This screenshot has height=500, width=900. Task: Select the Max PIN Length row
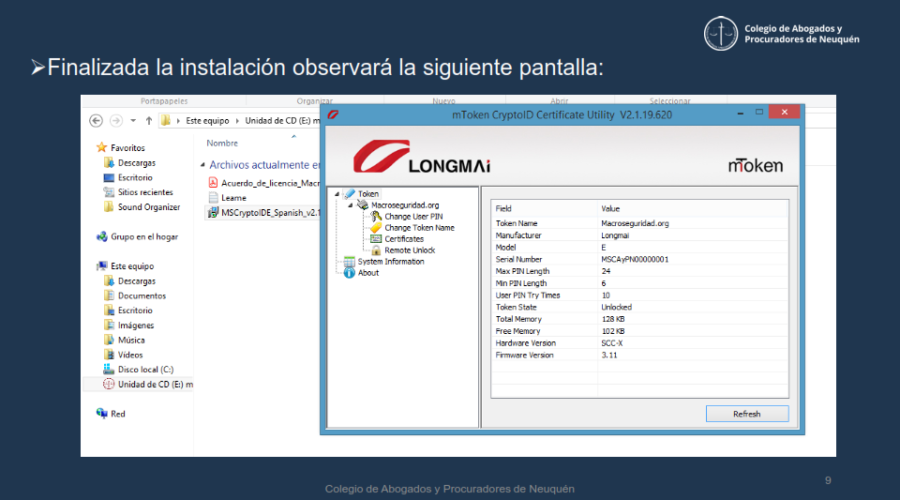pos(640,272)
